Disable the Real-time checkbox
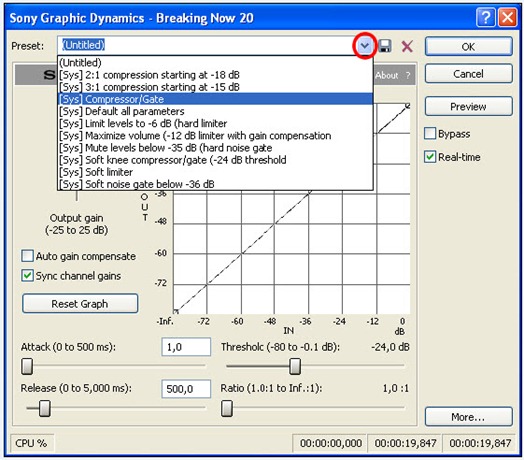 coord(430,157)
